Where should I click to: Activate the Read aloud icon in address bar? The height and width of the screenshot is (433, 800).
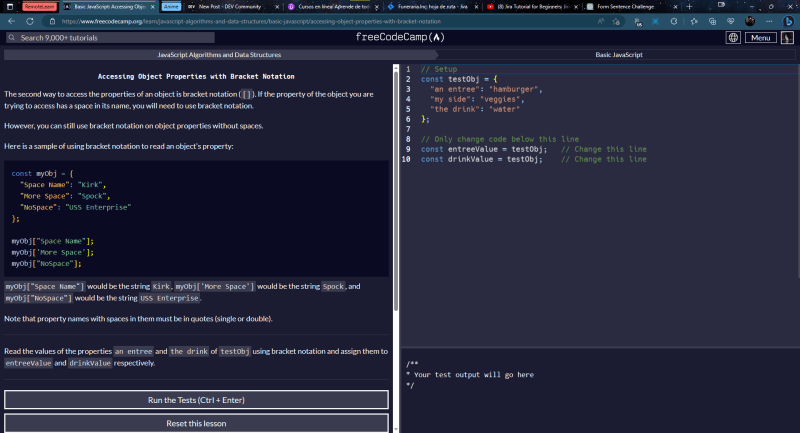(601, 21)
